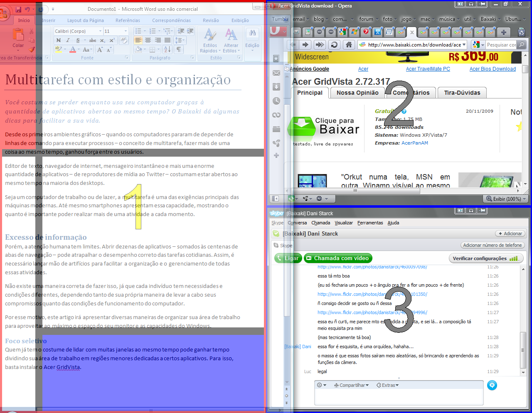The image size is (532, 413).
Task: Click the Colar paste icon in Word
Action: [18, 34]
